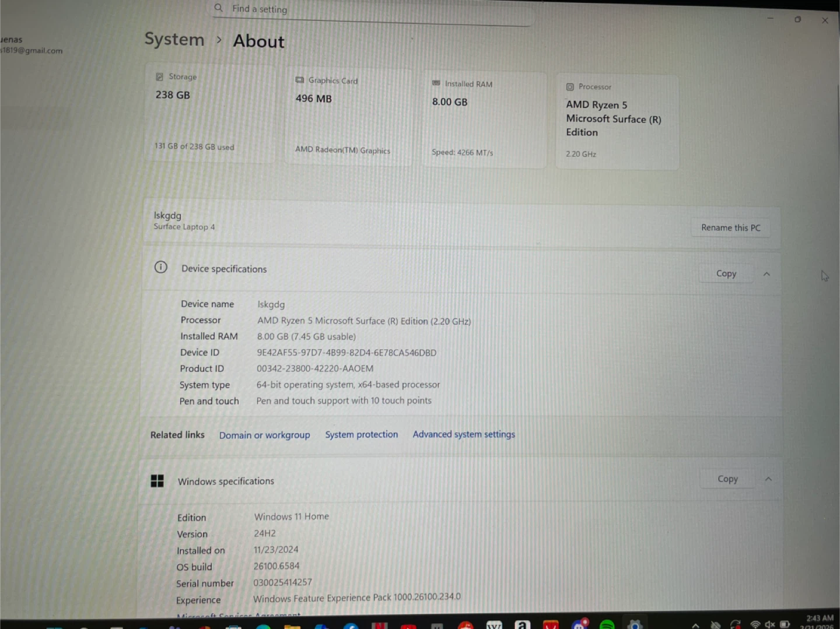The image size is (840, 629).
Task: Collapse the Windows specifications section
Action: pos(768,479)
